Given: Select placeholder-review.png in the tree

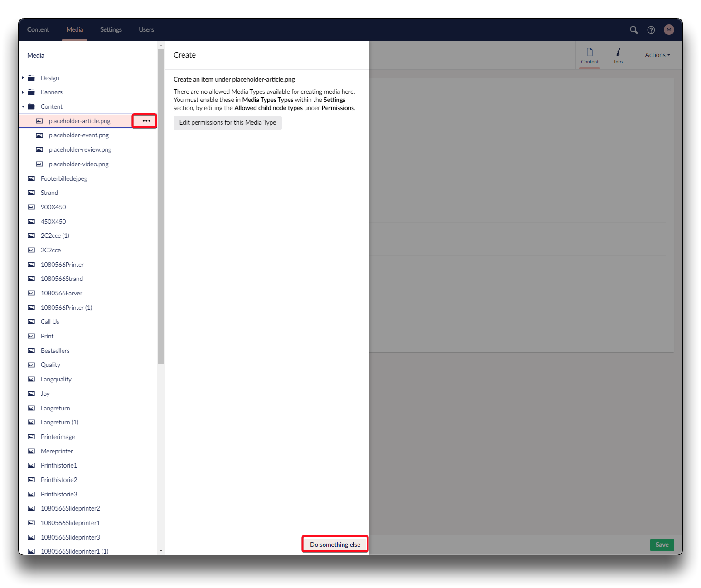Looking at the screenshot, I should click(x=80, y=150).
